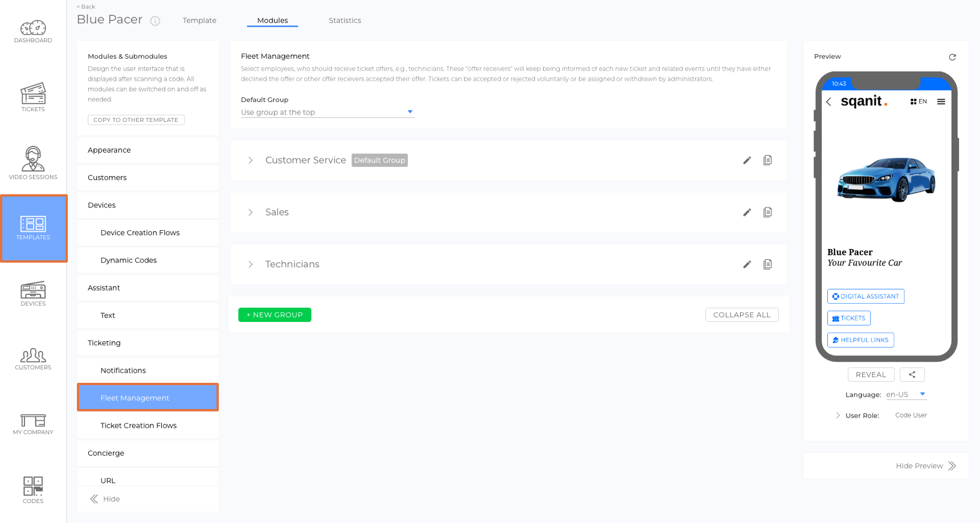Switch to the Statistics tab
Image resolution: width=980 pixels, height=523 pixels.
click(345, 21)
